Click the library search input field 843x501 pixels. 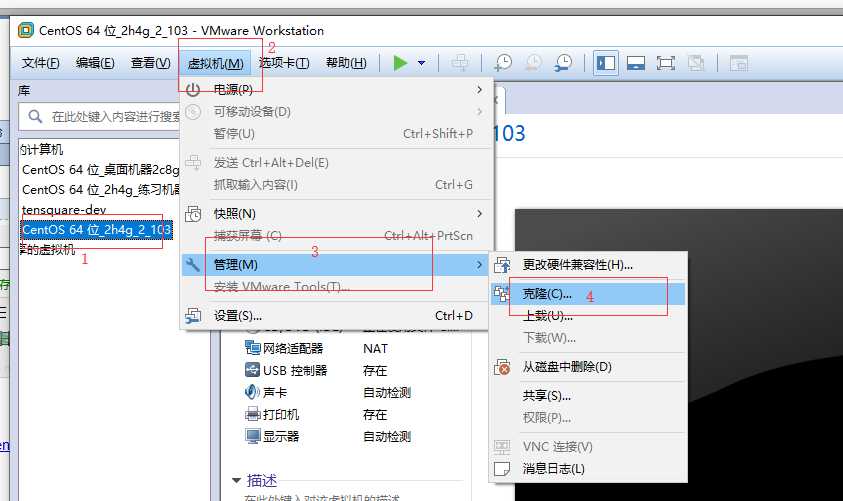click(100, 116)
